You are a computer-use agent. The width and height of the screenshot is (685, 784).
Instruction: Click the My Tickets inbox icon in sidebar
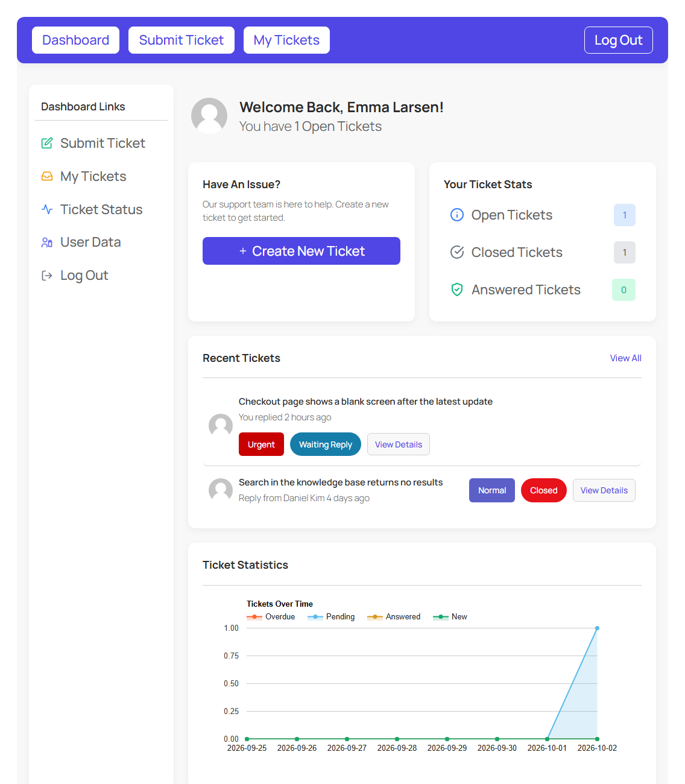(x=47, y=176)
